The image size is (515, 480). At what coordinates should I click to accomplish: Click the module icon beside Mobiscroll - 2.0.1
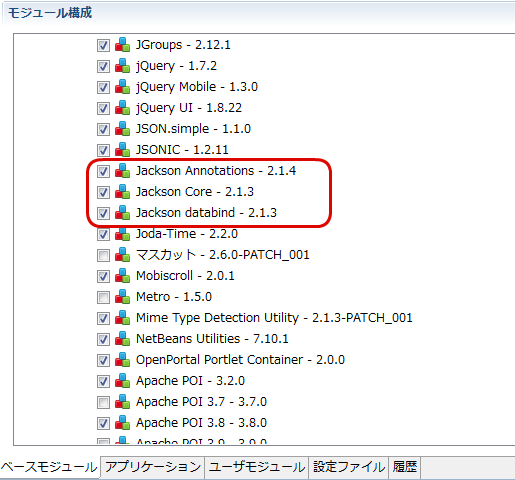click(122, 276)
